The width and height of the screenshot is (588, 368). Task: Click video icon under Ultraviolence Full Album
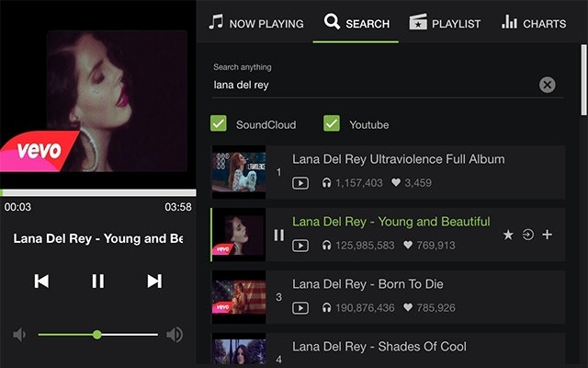pos(300,183)
